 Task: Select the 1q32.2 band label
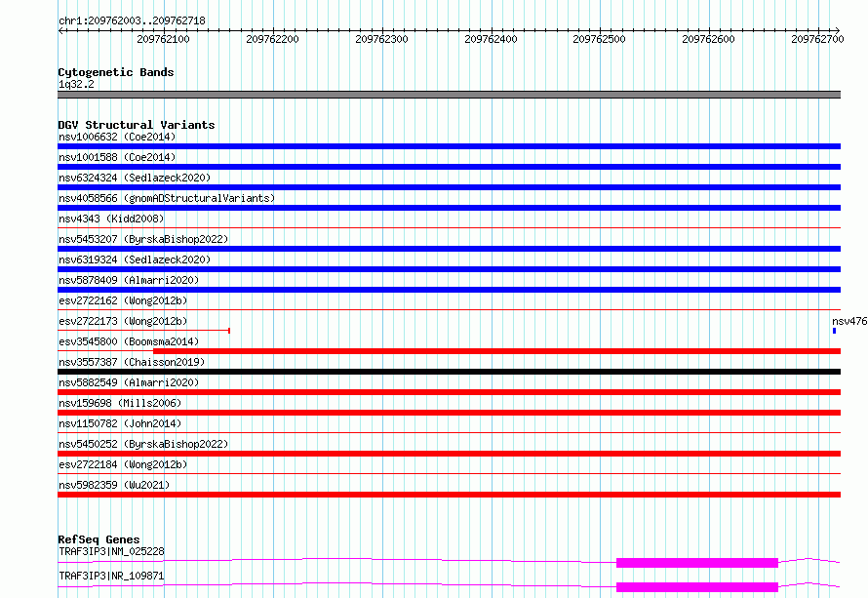click(76, 84)
